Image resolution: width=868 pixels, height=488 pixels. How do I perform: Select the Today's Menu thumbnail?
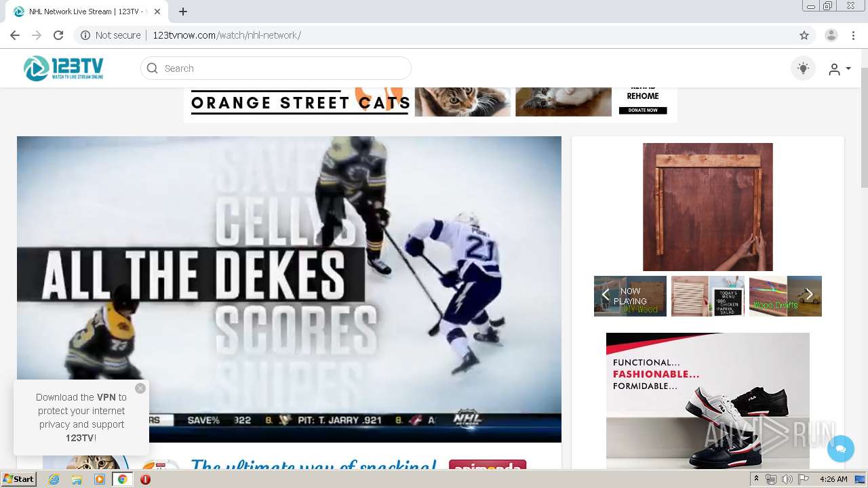708,296
